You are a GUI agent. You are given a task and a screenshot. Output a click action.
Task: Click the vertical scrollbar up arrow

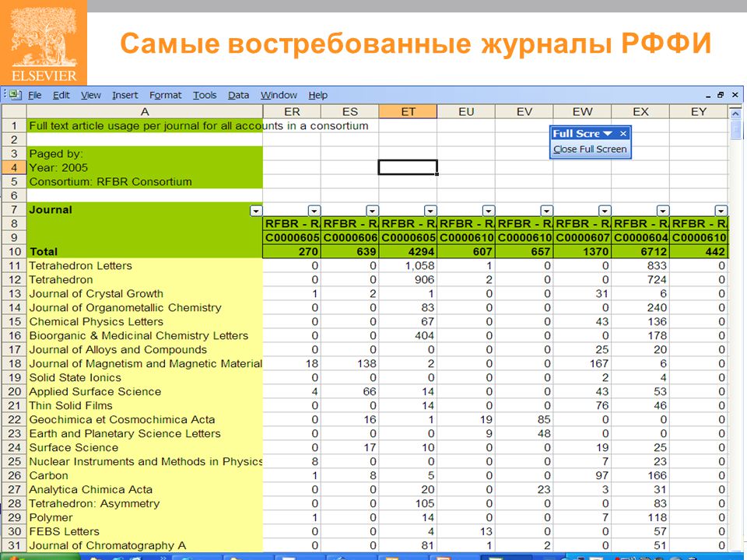pyautogui.click(x=735, y=114)
